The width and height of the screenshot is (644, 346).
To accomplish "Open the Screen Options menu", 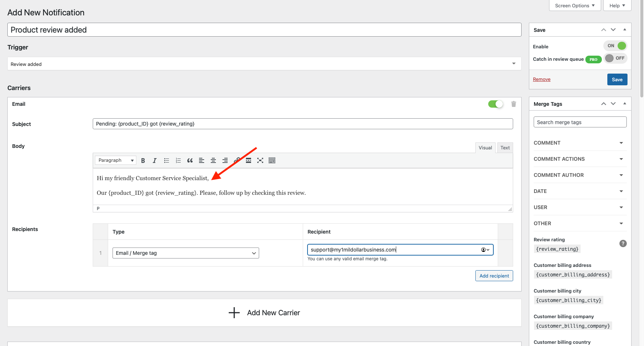I will pyautogui.click(x=574, y=5).
